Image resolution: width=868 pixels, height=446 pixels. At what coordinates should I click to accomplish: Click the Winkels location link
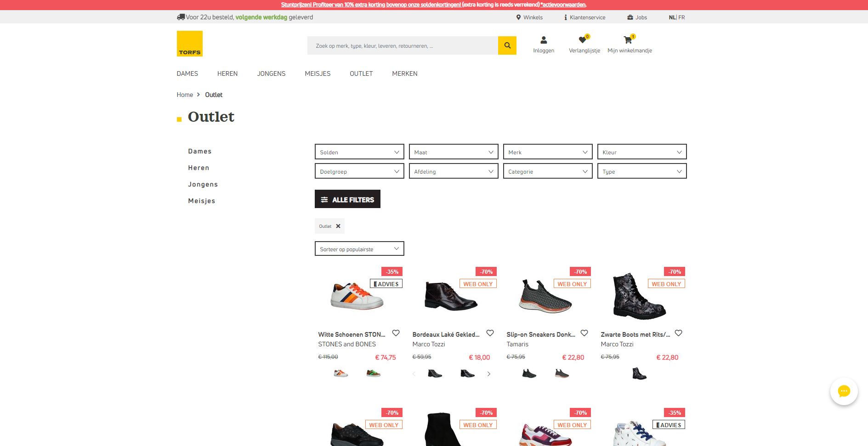click(x=529, y=17)
